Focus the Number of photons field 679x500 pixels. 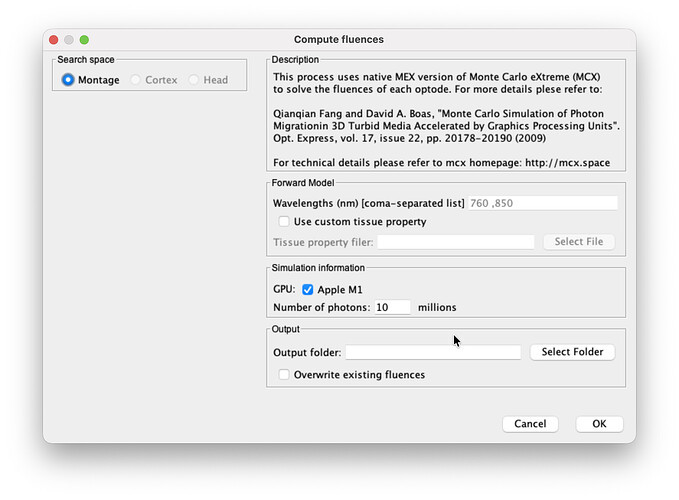point(392,307)
